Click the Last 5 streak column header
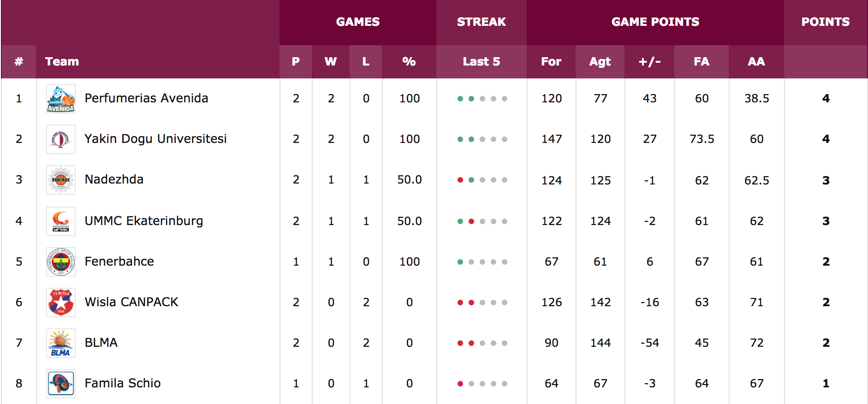The image size is (868, 404). pos(482,61)
